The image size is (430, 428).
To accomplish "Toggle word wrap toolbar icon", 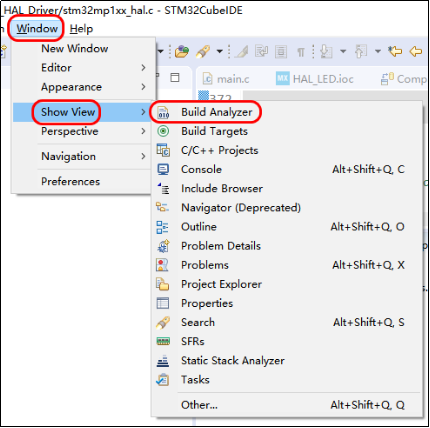I will (x=261, y=51).
